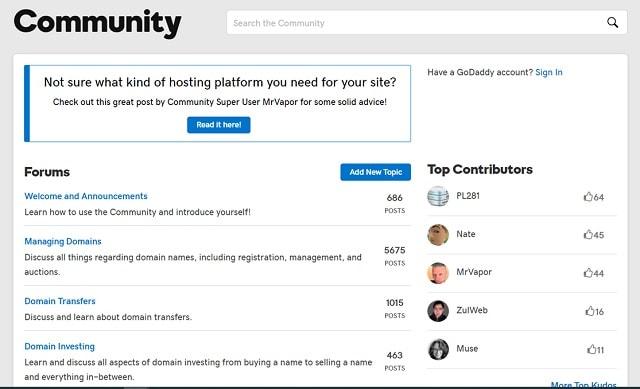The width and height of the screenshot is (640, 389).
Task: Click Nate's kudos count 45
Action: (x=599, y=235)
